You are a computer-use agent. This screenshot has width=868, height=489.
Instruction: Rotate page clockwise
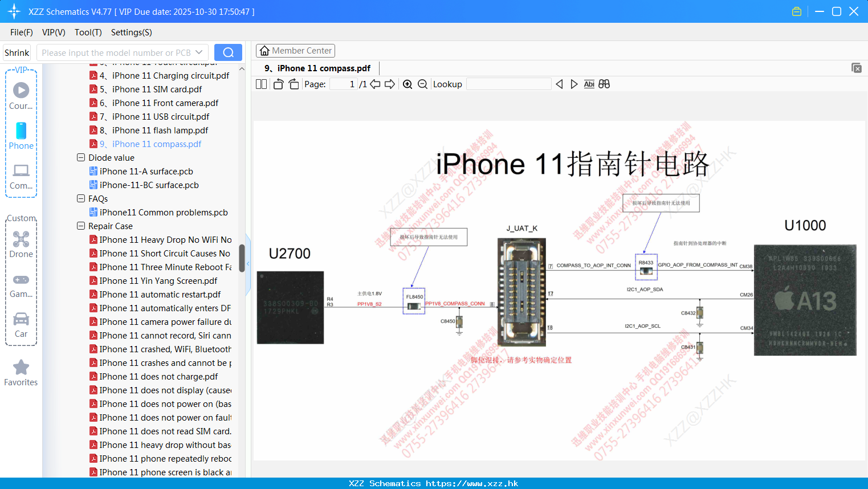pyautogui.click(x=294, y=84)
